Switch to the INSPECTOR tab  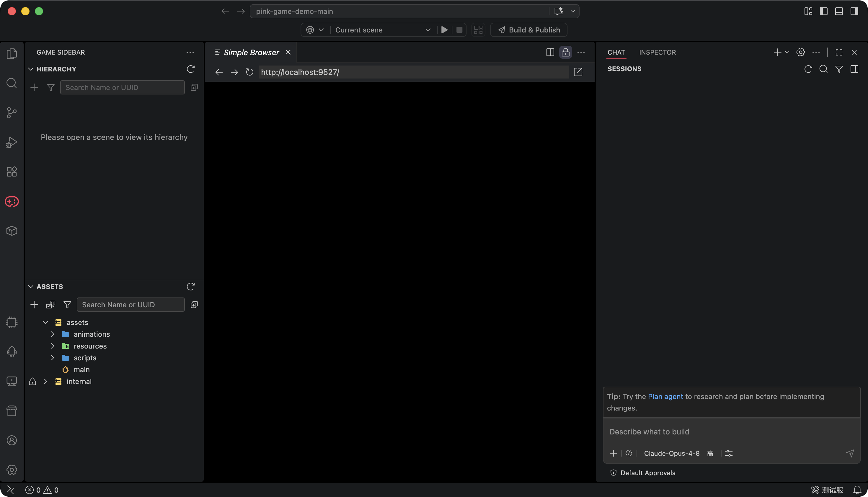click(657, 52)
